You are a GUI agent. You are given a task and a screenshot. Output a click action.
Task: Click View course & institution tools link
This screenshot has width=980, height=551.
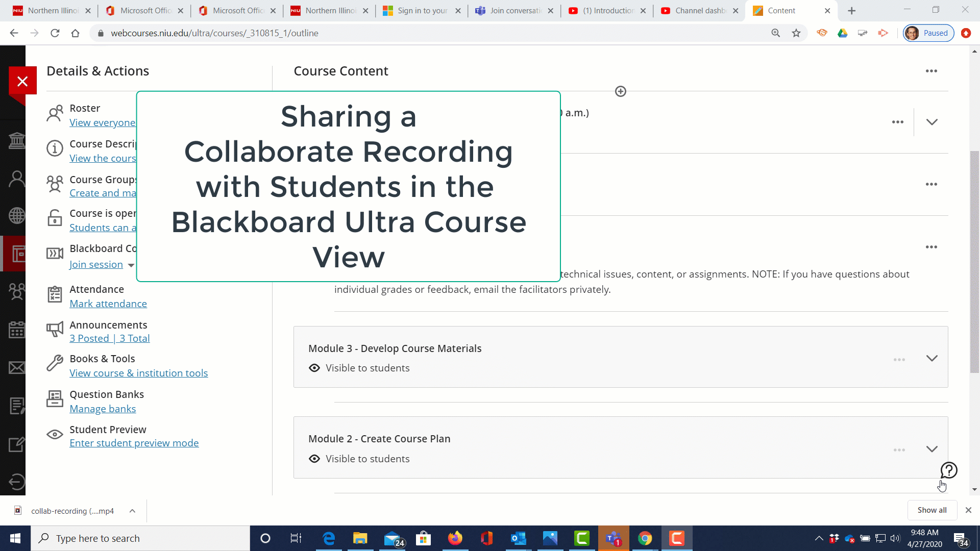tap(139, 373)
